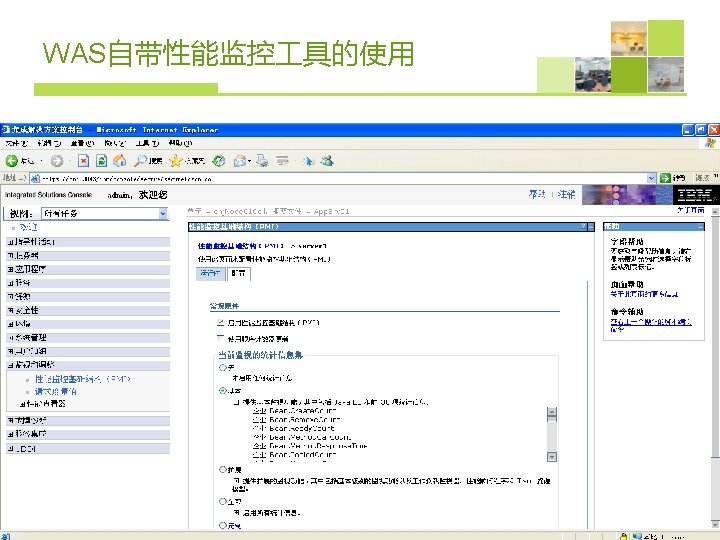Viewport: 720px width, 540px height.
Task: Select the 全部 (All) statistics radio button
Action: point(223,501)
